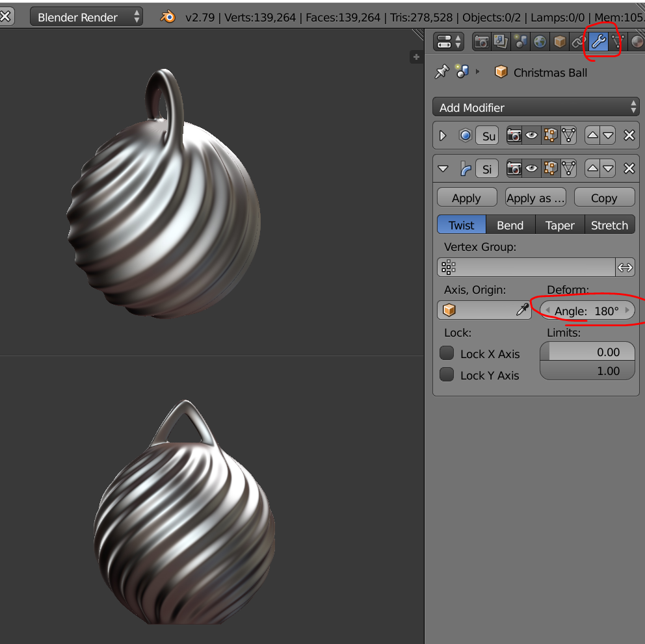Click the Si modifier name field
This screenshot has height=644, width=645.
(x=488, y=168)
